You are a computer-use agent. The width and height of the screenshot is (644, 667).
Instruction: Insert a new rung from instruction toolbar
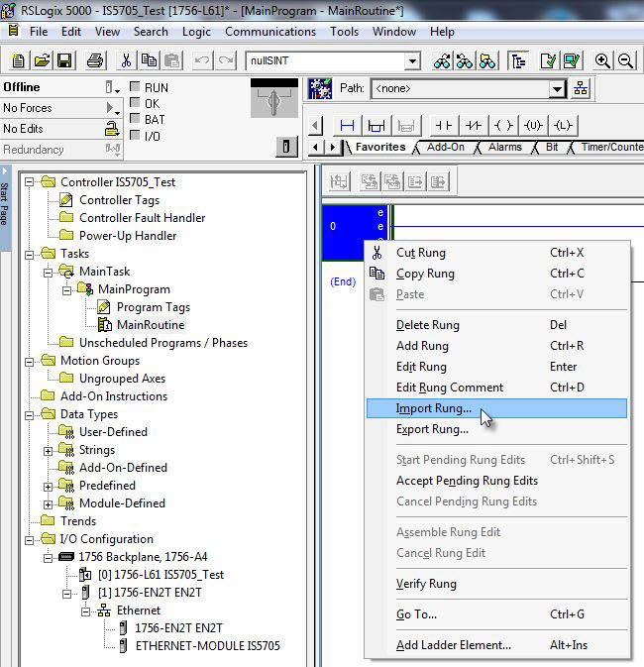[348, 126]
